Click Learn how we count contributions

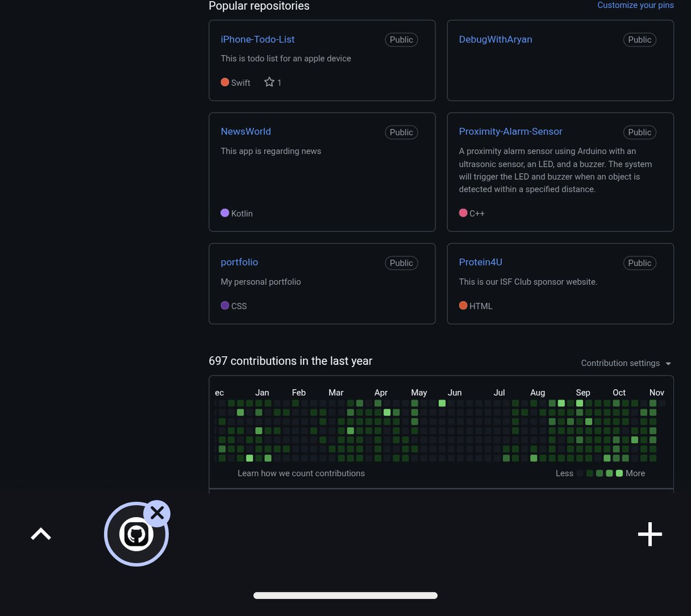301,473
